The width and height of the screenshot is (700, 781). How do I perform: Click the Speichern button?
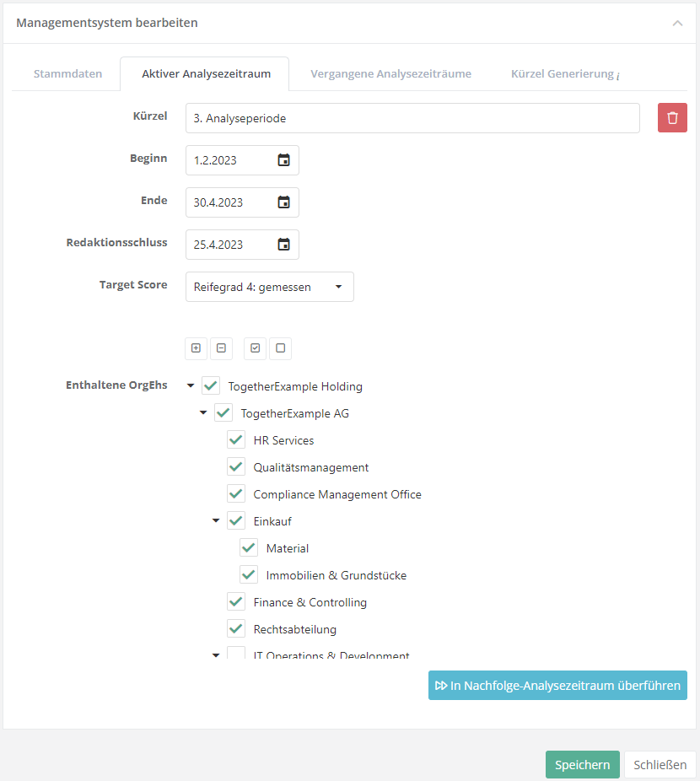(x=582, y=765)
